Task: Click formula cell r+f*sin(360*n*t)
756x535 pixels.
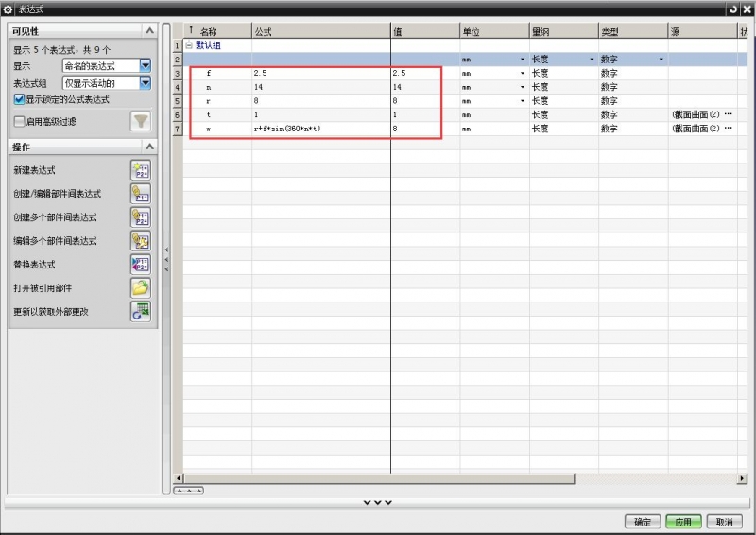Action: (x=321, y=129)
